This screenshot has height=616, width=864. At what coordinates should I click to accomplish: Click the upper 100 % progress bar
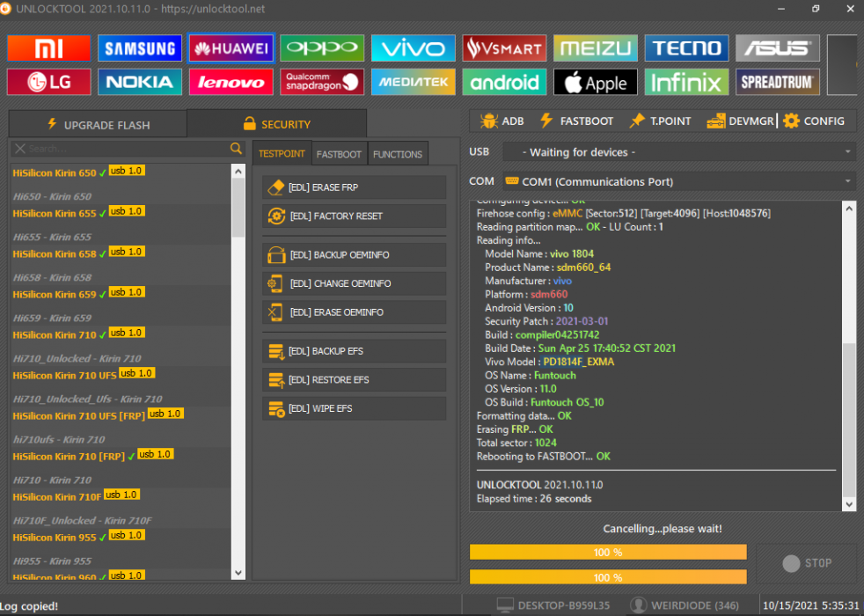(608, 552)
